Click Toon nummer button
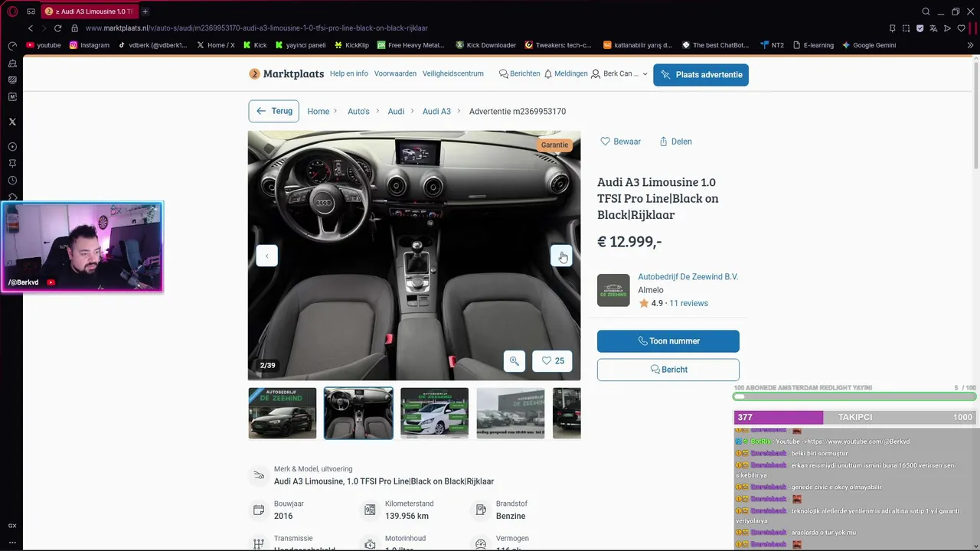Image resolution: width=980 pixels, height=551 pixels. pos(668,341)
